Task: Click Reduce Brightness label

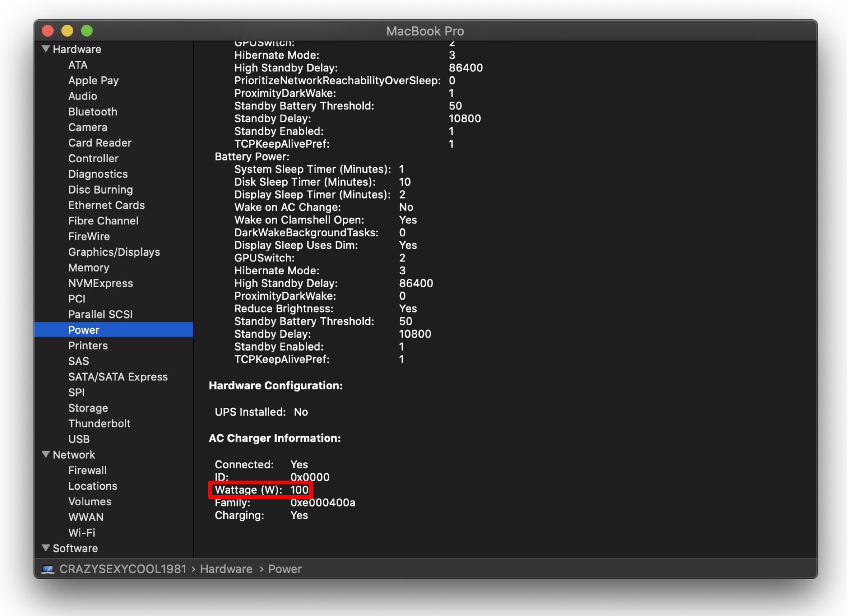Action: tap(284, 309)
